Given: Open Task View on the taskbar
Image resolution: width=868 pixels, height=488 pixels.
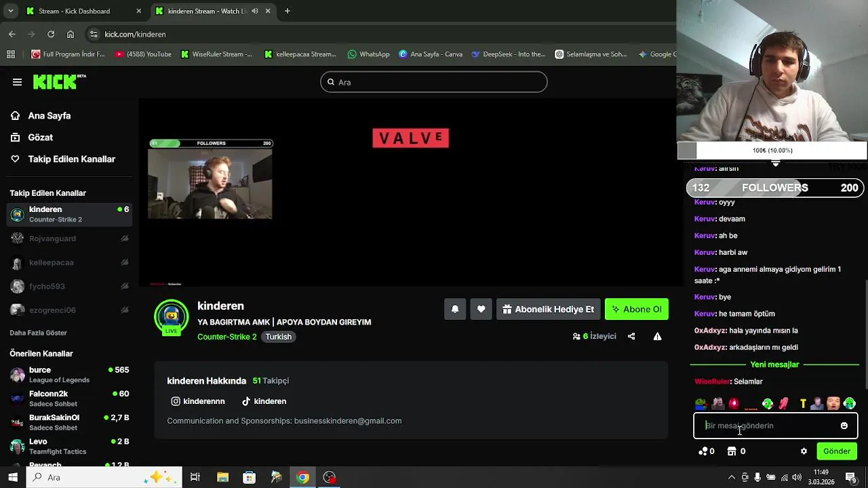Looking at the screenshot, I should coord(195,477).
